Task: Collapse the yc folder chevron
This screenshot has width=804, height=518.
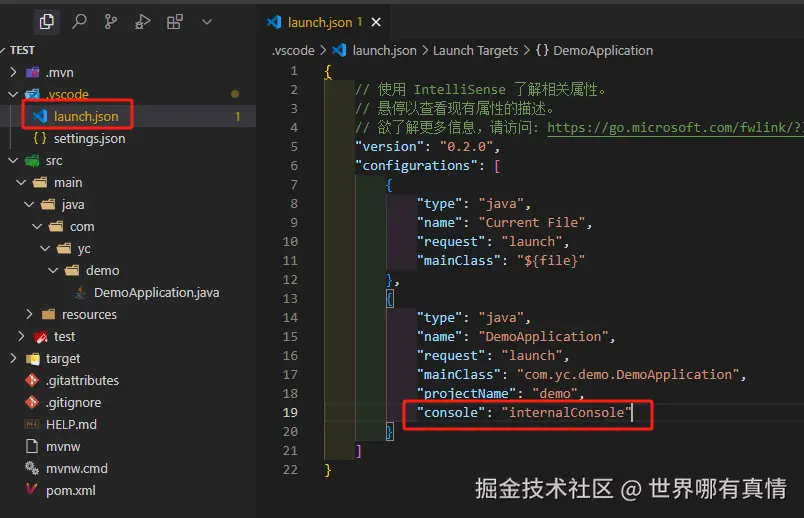Action: pos(46,248)
